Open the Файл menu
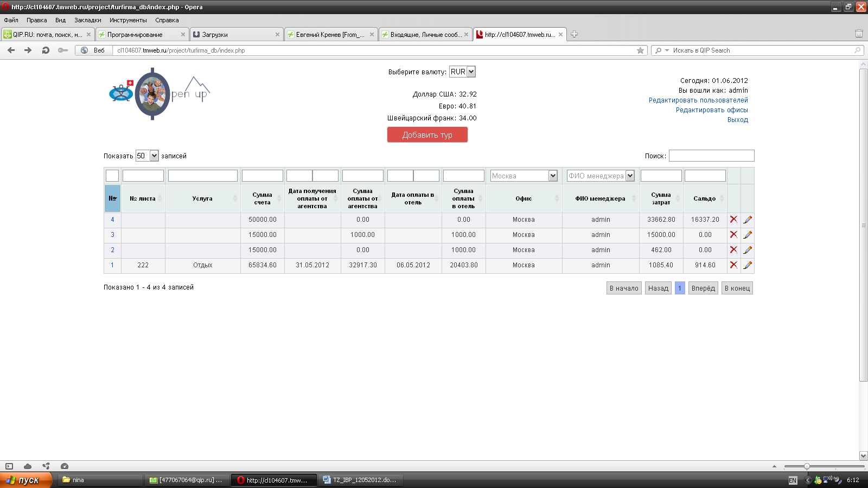Screen dimensions: 868x488 11,20
